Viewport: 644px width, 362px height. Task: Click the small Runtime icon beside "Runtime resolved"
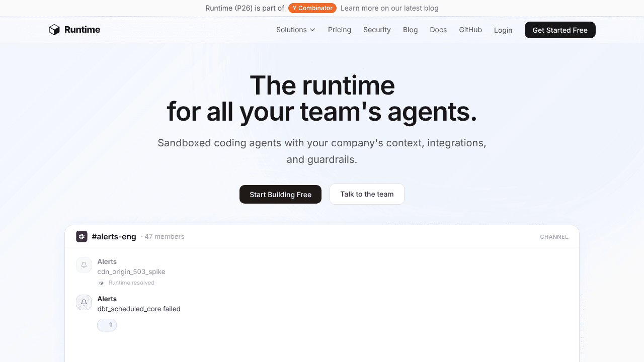[x=102, y=283]
